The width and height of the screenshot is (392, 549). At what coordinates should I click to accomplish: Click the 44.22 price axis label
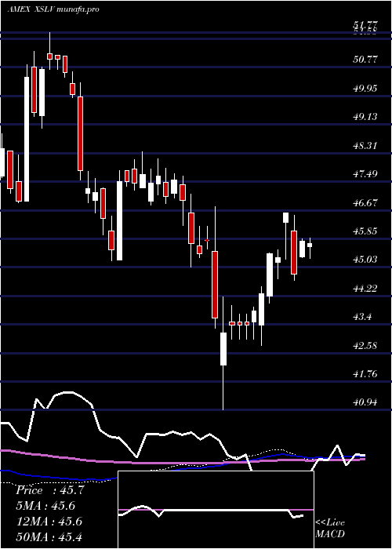(x=365, y=288)
